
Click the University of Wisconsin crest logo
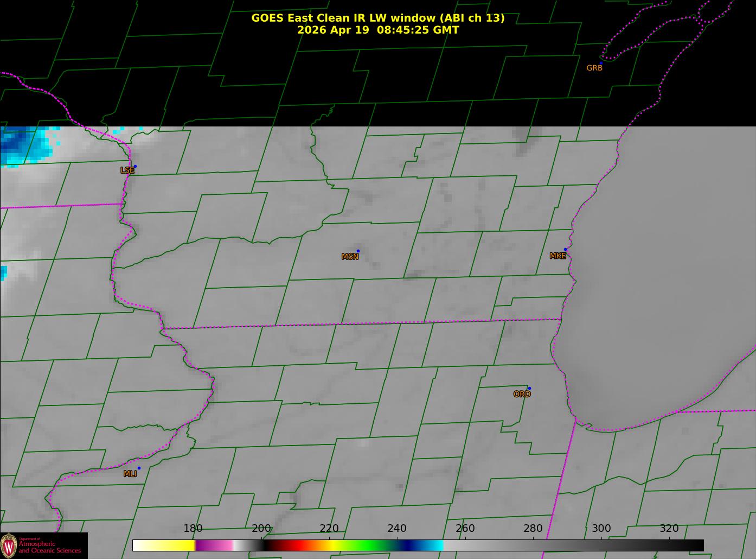tap(9, 545)
